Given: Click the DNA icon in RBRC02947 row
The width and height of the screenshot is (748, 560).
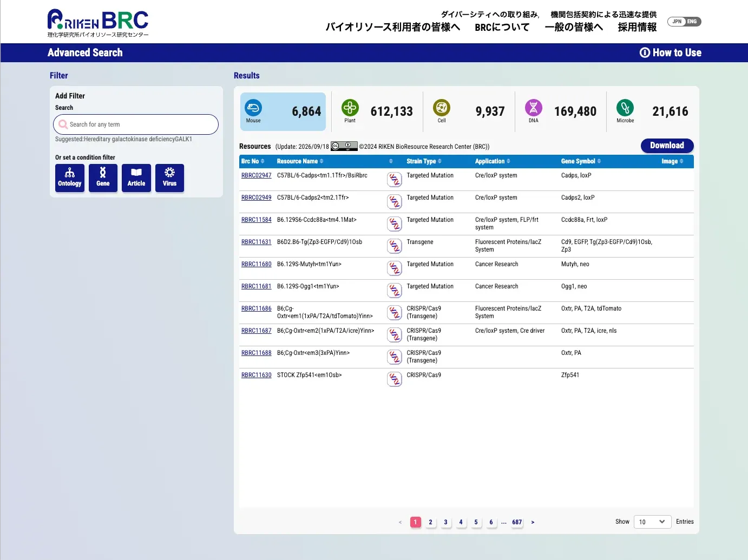Looking at the screenshot, I should click(x=395, y=180).
